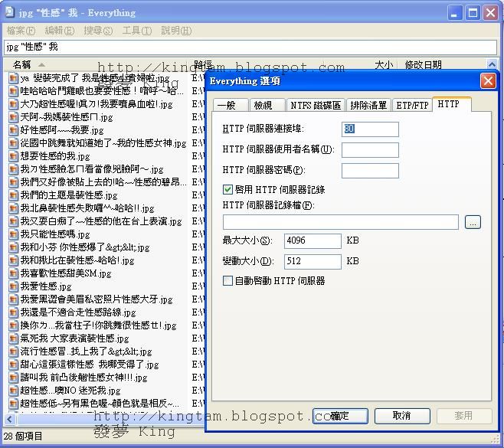This screenshot has width=504, height=448.
Task: Click the 取消 button
Action: click(x=402, y=416)
